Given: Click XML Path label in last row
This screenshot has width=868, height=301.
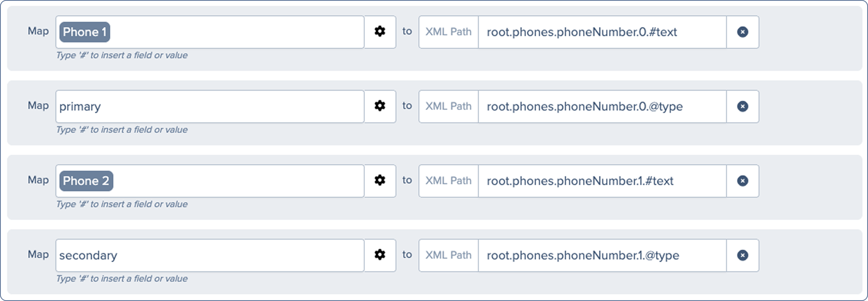Looking at the screenshot, I should (448, 255).
